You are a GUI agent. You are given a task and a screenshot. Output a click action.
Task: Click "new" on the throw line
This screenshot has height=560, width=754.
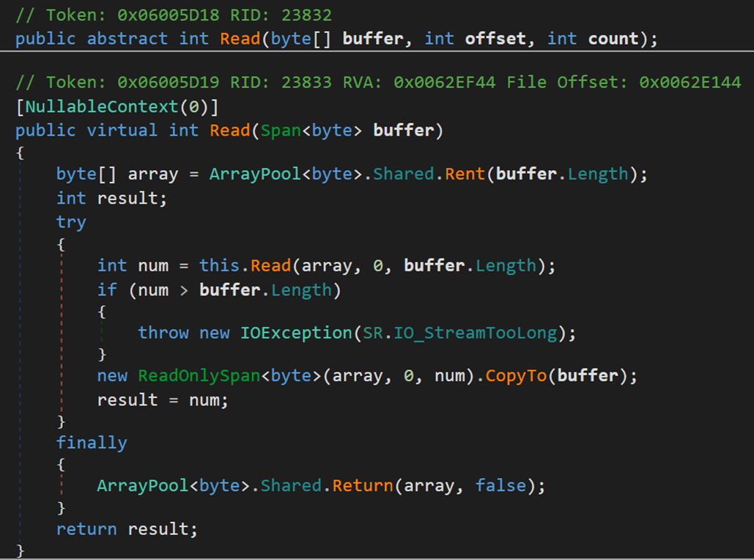pos(215,333)
